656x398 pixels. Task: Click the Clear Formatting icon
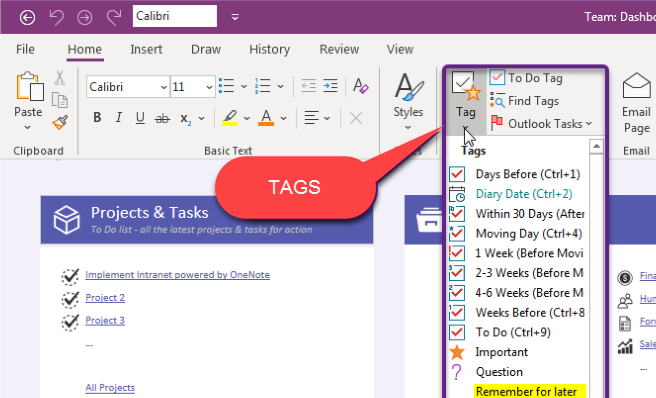click(x=360, y=86)
